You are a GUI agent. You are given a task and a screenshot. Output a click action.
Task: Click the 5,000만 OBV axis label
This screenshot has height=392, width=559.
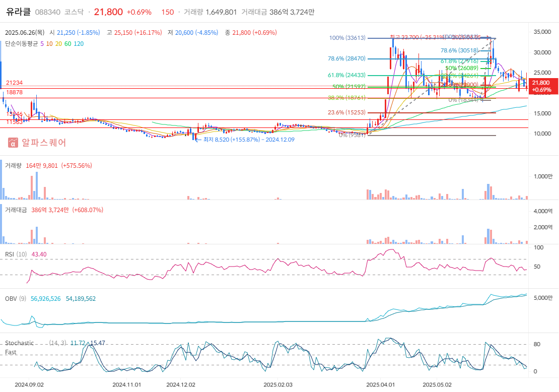pyautogui.click(x=543, y=298)
